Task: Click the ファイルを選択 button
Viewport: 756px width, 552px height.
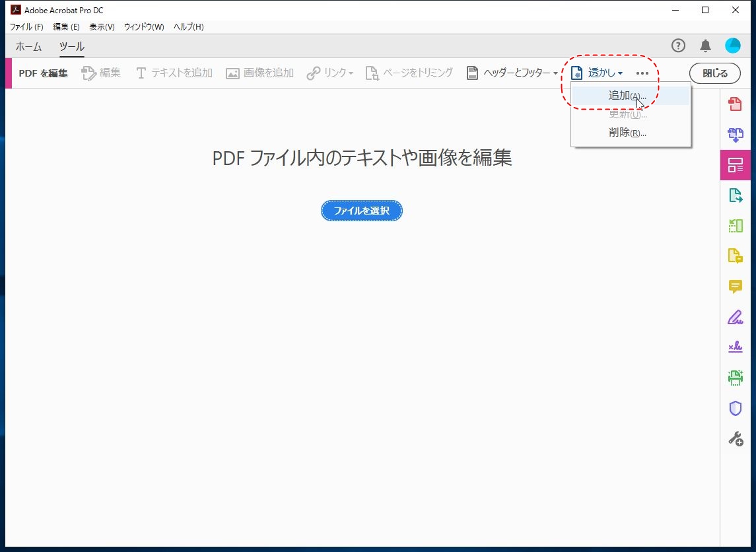Action: coord(362,211)
